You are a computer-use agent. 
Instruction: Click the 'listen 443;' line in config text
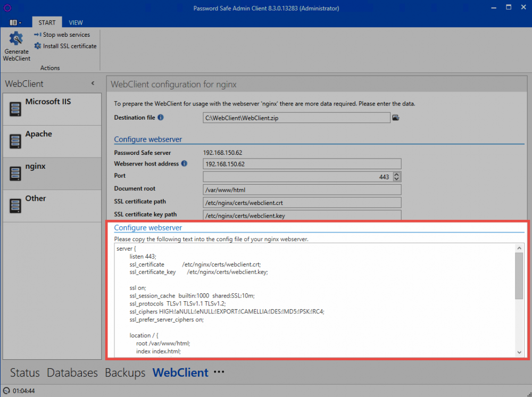point(143,257)
